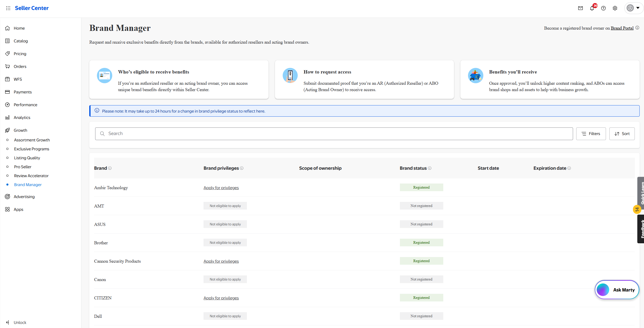Click the Advertising target icon
The height and width of the screenshot is (328, 644).
click(x=7, y=197)
